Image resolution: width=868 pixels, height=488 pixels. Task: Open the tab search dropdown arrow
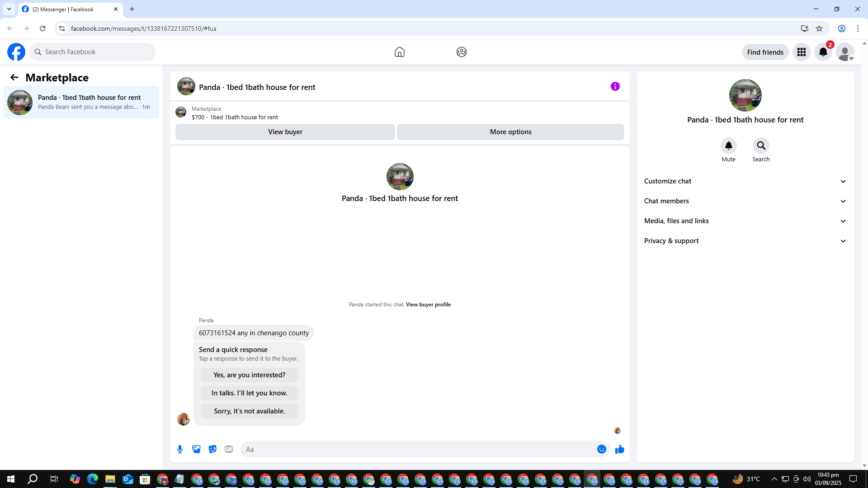[x=9, y=9]
